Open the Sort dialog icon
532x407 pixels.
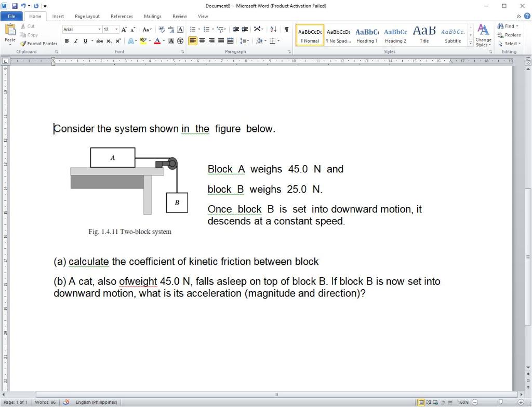coord(273,30)
